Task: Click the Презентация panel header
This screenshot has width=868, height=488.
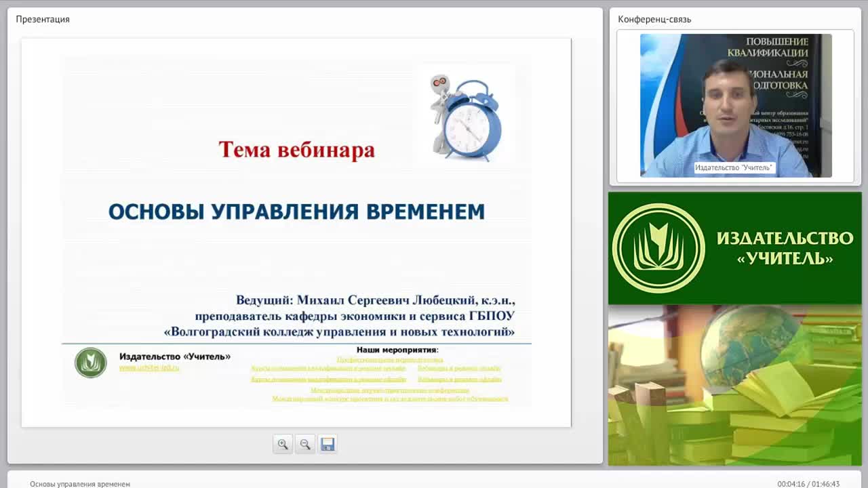Action: coord(43,19)
